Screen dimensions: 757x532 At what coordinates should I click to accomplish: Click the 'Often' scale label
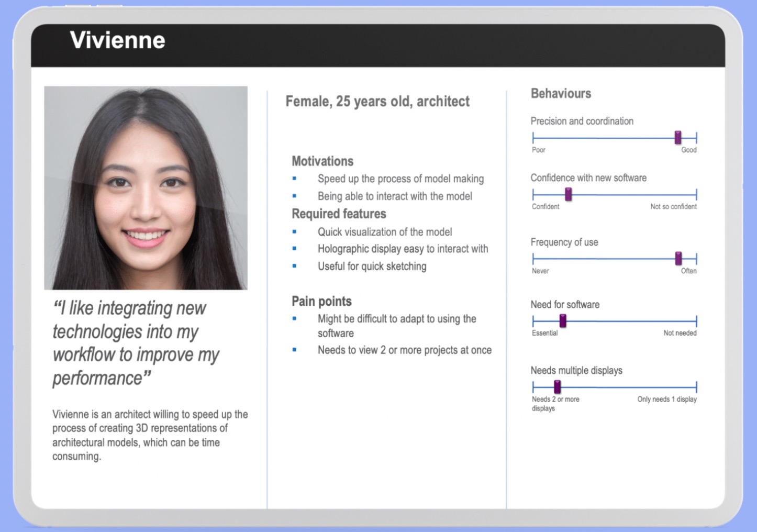[x=688, y=271]
